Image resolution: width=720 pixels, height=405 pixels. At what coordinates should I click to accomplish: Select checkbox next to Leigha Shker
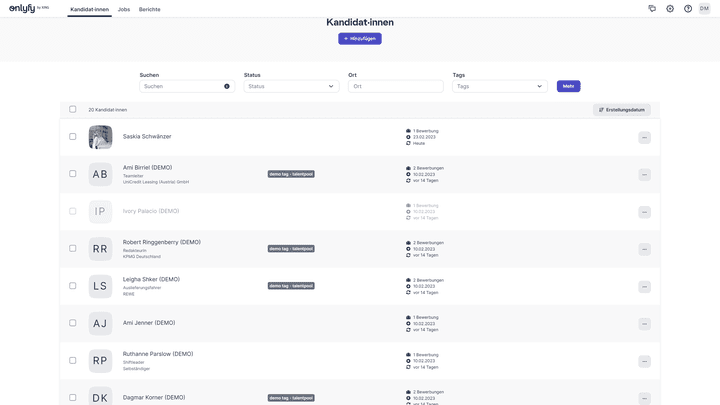click(73, 286)
